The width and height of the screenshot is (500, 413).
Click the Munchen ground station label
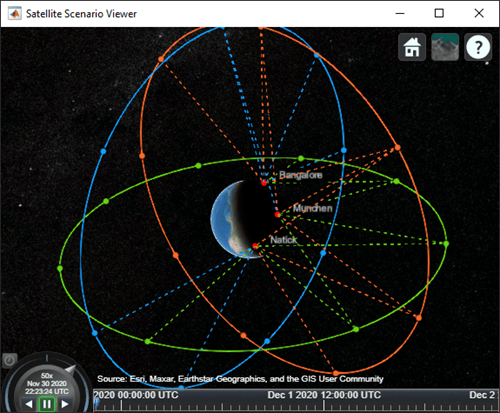(x=313, y=209)
